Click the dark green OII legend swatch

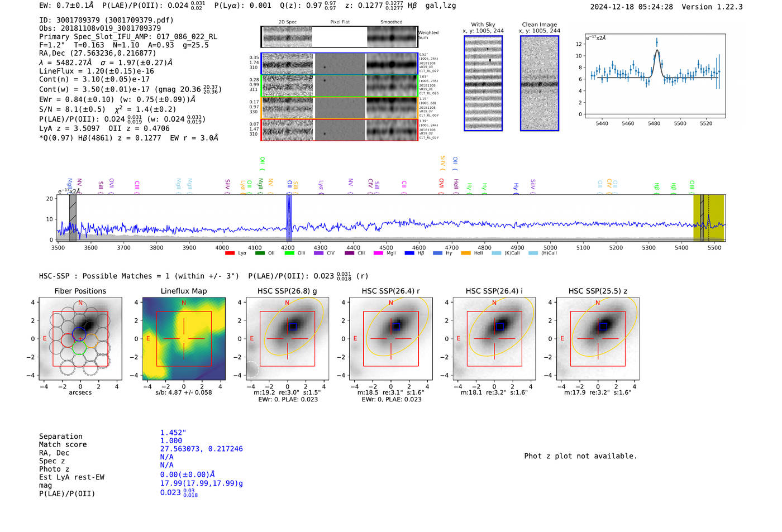tap(259, 253)
